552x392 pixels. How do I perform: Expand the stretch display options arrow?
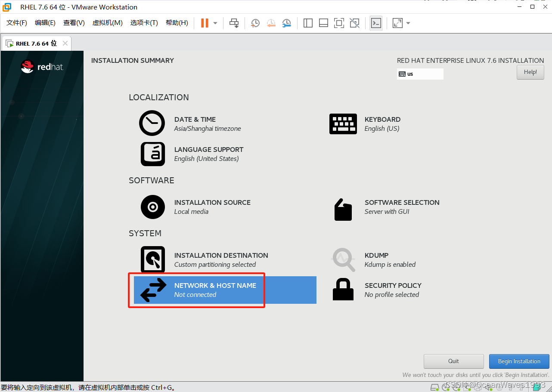point(408,23)
